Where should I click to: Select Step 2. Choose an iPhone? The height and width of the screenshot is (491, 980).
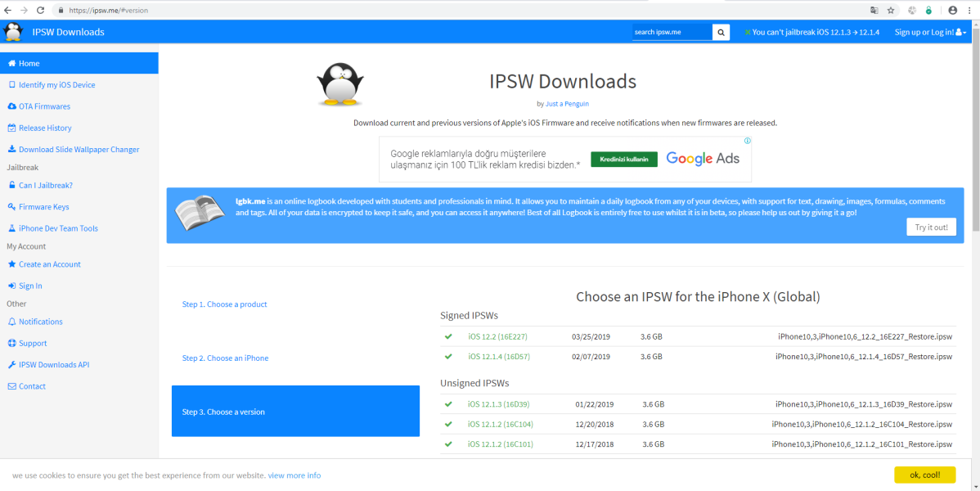(x=225, y=358)
